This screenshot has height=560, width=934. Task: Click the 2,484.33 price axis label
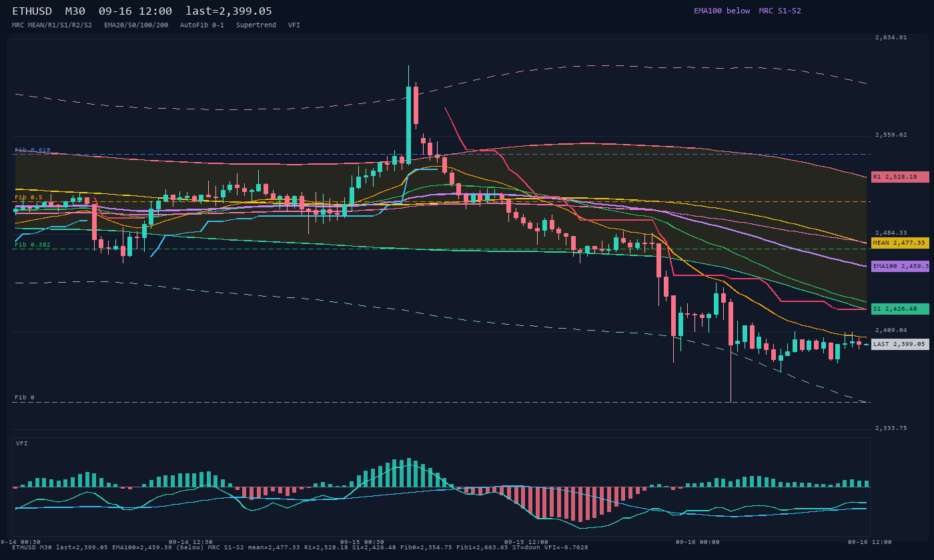pyautogui.click(x=891, y=233)
